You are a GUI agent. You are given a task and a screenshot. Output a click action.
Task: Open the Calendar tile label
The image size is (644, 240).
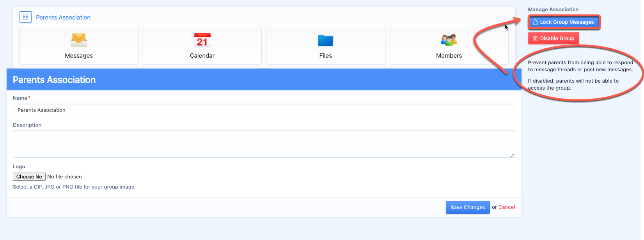[202, 56]
